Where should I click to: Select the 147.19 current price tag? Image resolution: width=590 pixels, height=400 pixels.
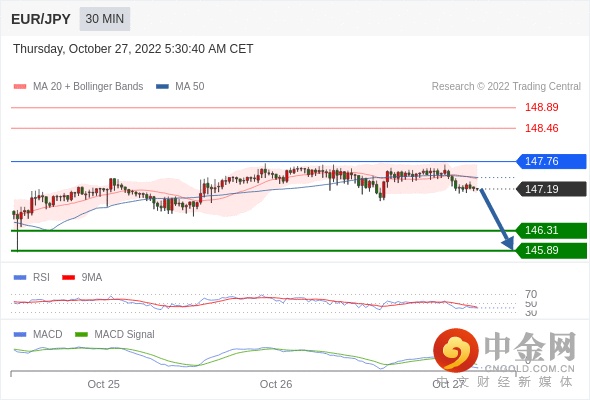coord(551,189)
